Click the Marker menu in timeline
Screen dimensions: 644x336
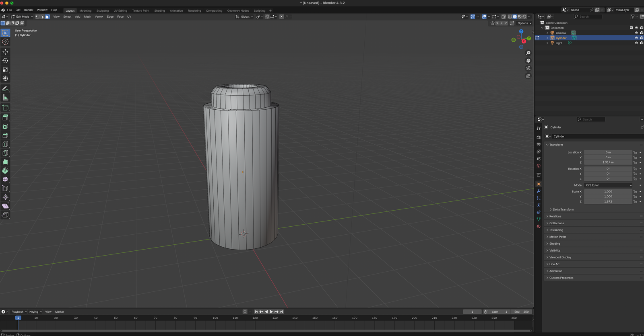tap(60, 311)
